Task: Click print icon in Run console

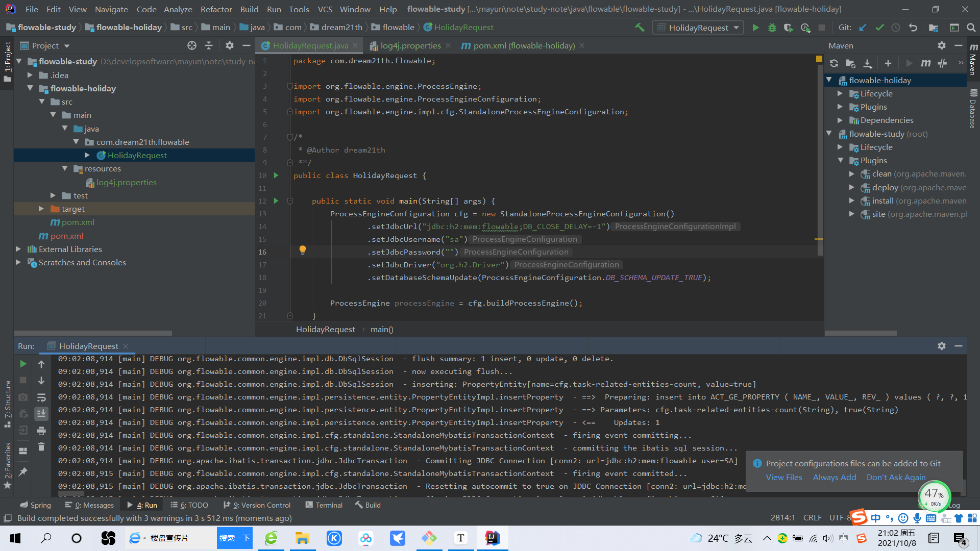Action: pyautogui.click(x=41, y=431)
